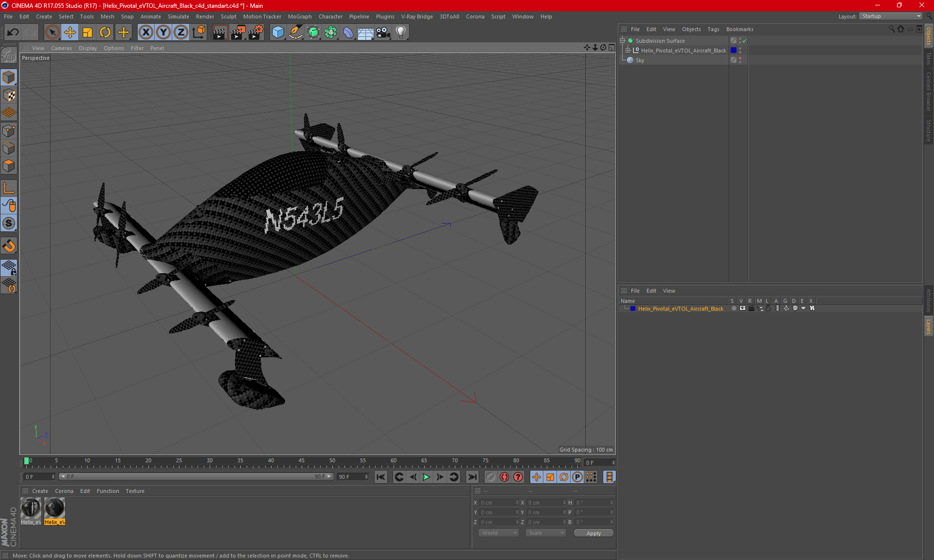Add a Floor environment object
Viewport: 934px width, 560px height.
[x=366, y=33]
